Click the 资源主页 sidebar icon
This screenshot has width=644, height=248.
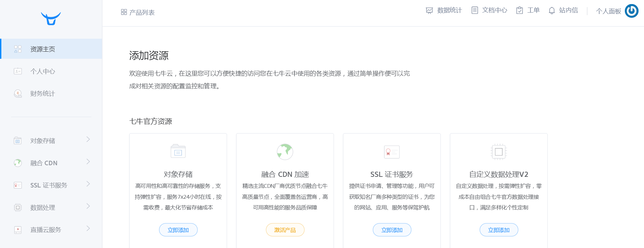point(18,49)
